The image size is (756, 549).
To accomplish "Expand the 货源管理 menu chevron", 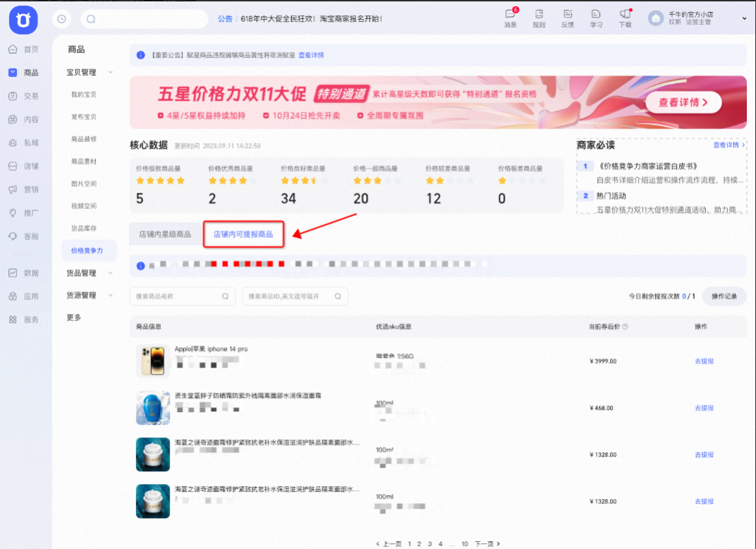I will click(x=111, y=295).
